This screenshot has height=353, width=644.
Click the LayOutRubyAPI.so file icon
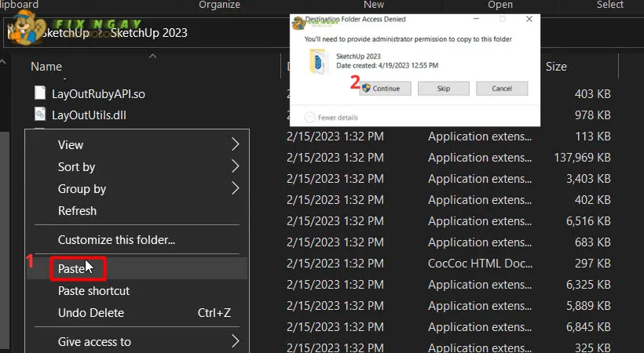(x=40, y=93)
